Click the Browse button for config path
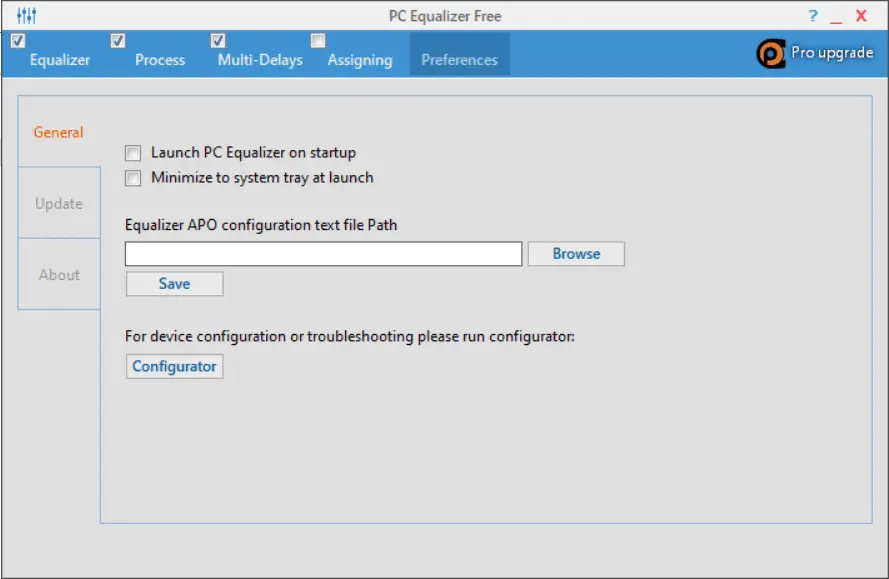The width and height of the screenshot is (889, 579). [576, 253]
